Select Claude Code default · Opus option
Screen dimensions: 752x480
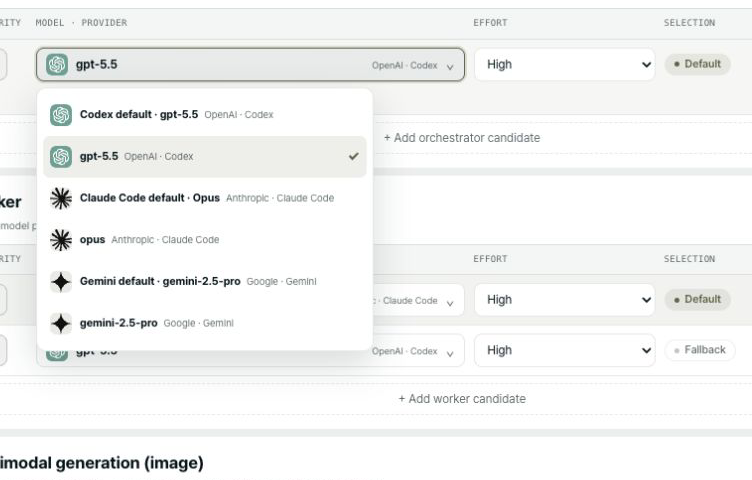tap(205, 199)
